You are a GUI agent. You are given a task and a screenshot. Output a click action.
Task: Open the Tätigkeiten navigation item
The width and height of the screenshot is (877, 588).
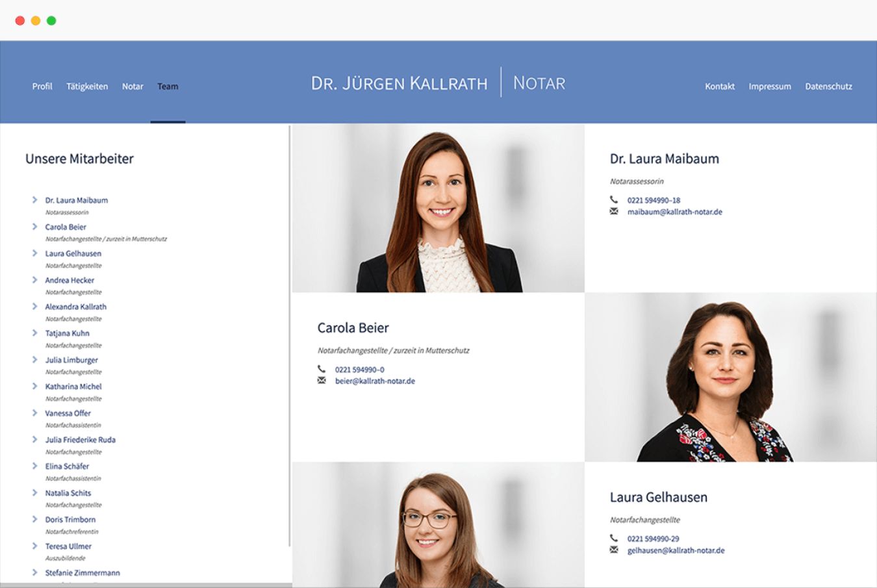[x=87, y=86]
